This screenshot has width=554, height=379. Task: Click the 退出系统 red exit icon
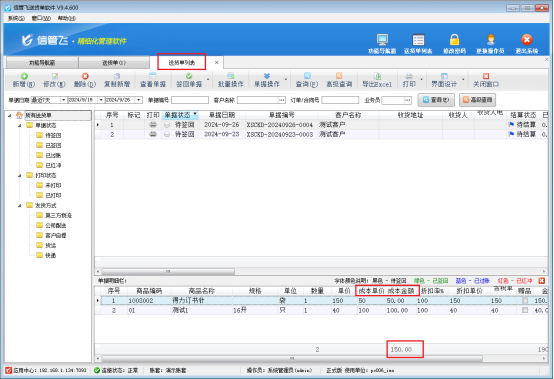[x=526, y=40]
